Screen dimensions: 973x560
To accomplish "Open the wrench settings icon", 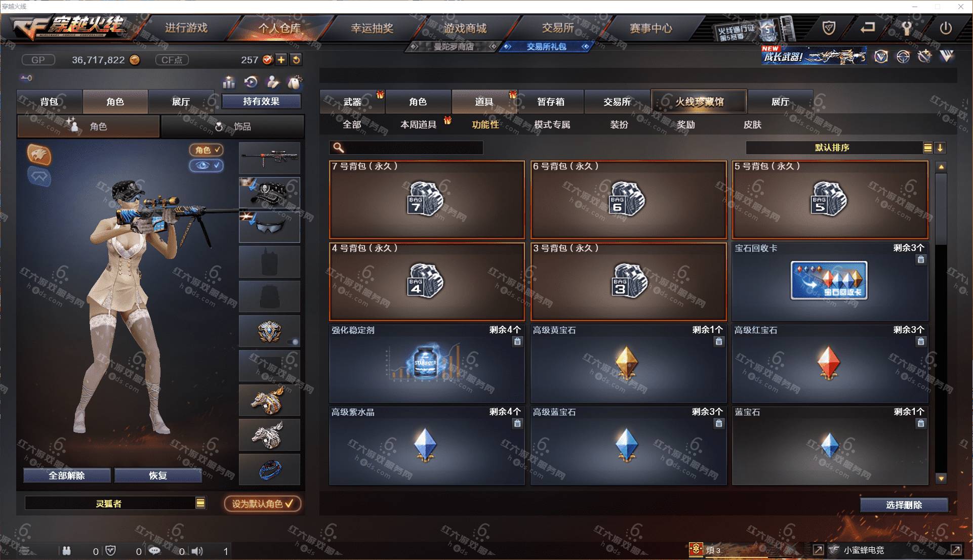I will 907,28.
